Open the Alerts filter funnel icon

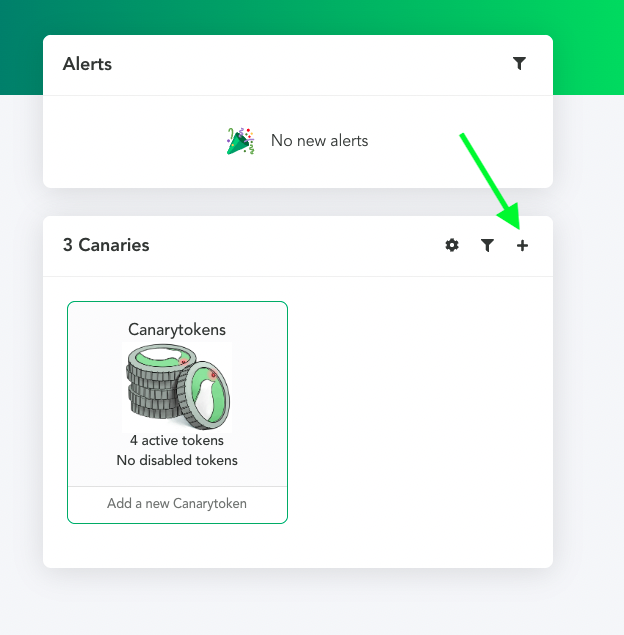(519, 64)
